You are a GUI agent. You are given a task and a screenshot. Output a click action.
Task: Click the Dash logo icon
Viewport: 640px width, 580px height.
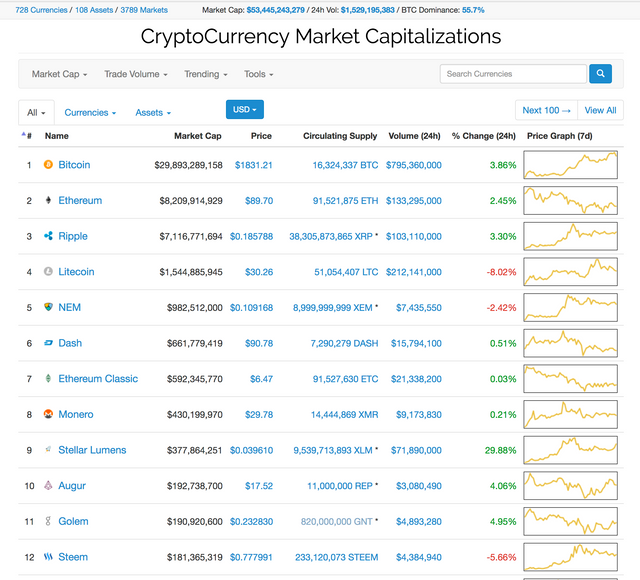48,343
